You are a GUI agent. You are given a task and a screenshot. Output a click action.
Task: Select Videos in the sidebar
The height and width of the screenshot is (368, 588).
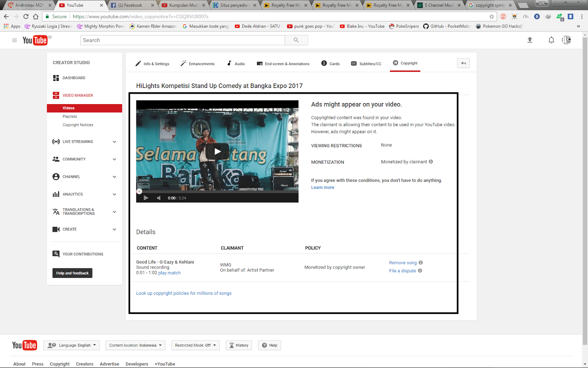click(x=85, y=108)
